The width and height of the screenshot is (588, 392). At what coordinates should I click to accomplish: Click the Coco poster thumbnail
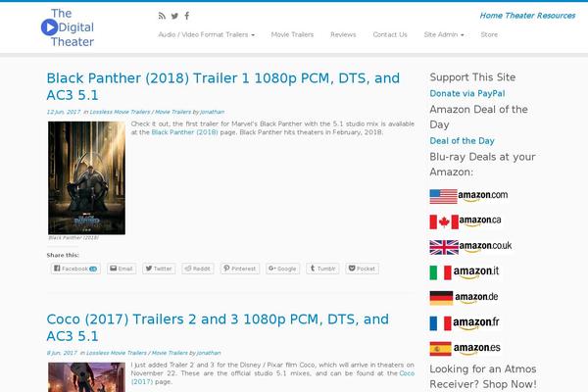(86, 377)
